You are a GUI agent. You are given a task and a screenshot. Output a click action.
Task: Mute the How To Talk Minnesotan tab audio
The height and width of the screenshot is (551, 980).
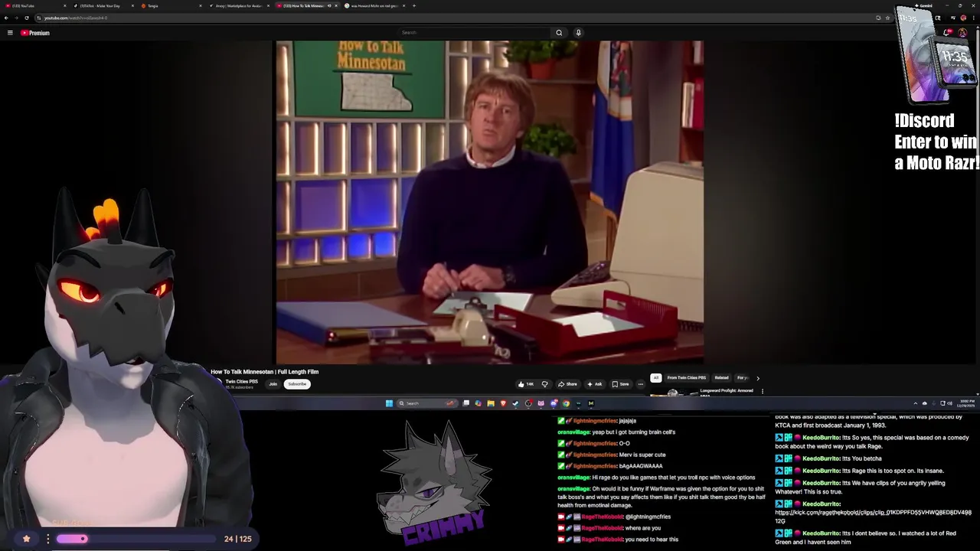pyautogui.click(x=329, y=5)
